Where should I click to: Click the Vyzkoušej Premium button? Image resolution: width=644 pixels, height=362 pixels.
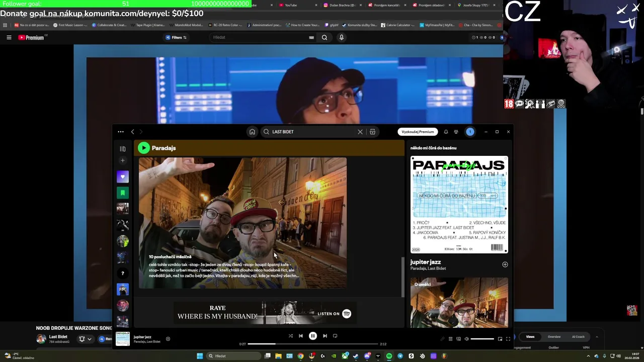418,132
